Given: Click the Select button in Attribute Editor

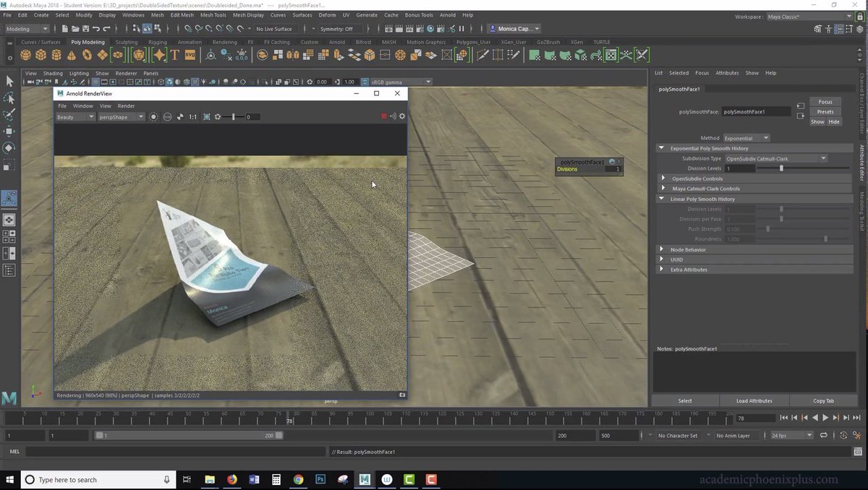Looking at the screenshot, I should point(685,400).
